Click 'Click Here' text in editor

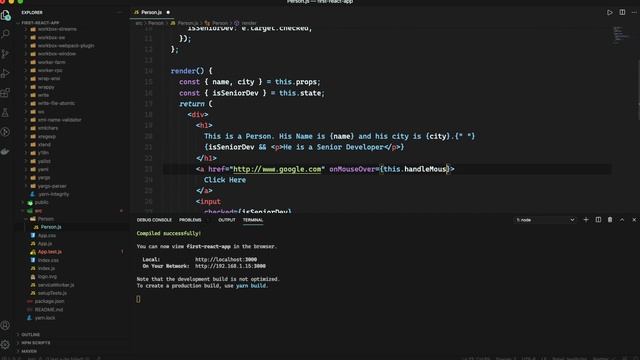[225, 180]
